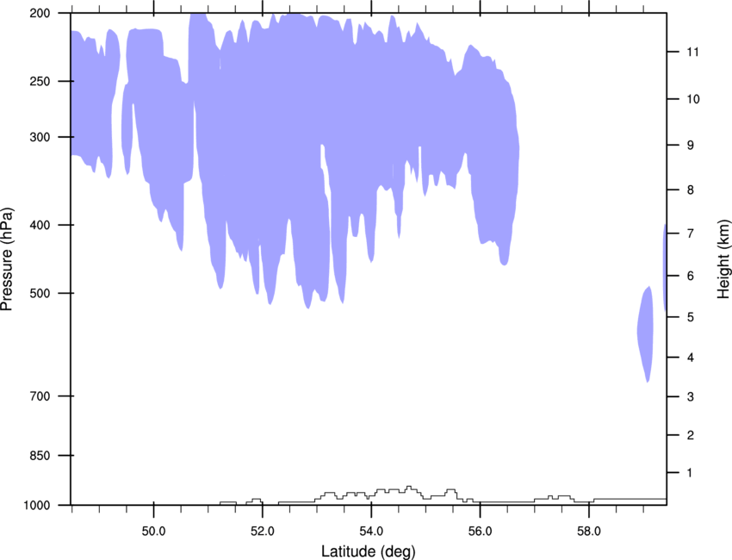This screenshot has height=560, width=732.
Task: Click the 7 km height tick label
Action: [x=691, y=233]
